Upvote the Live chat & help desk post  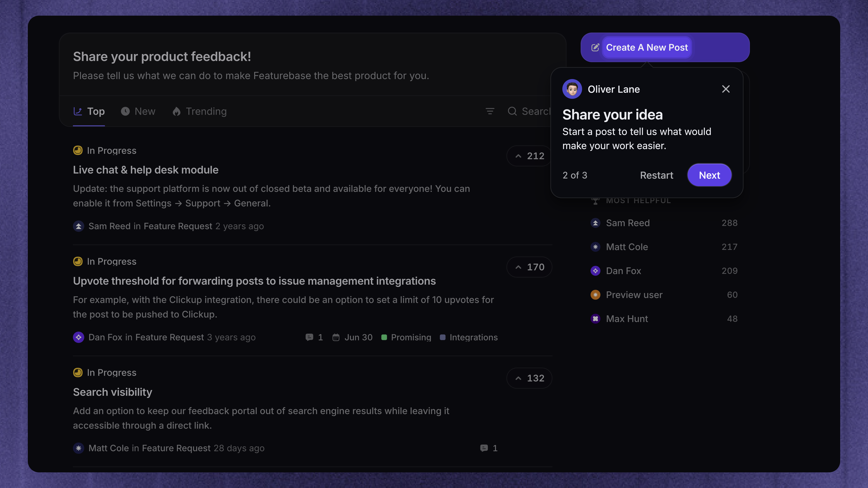click(529, 156)
